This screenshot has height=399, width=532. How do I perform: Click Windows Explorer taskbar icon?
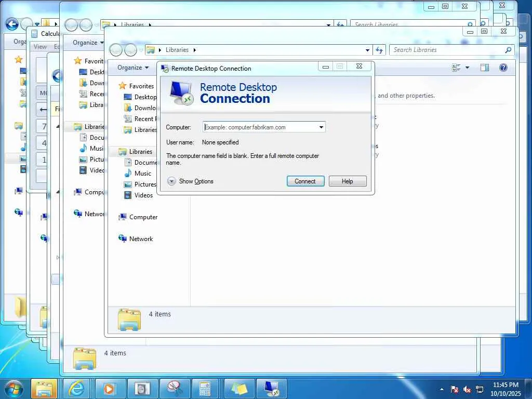[x=44, y=389]
